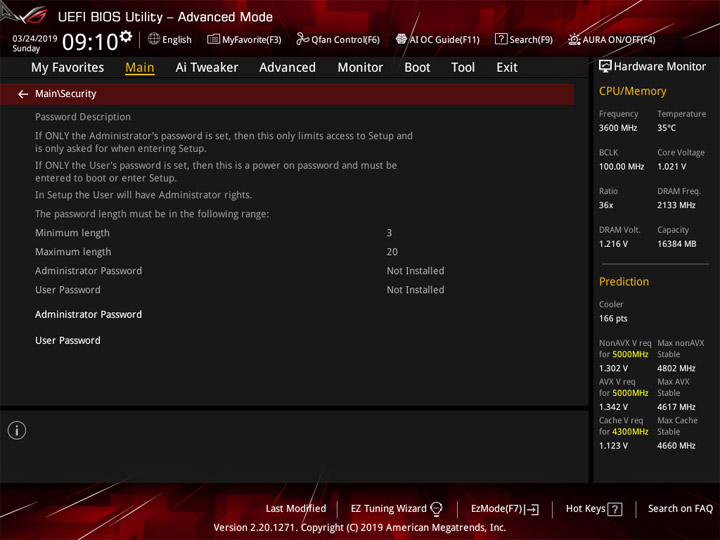Click the Max AVX 4617 MHz value
Image resolution: width=720 pixels, height=540 pixels.
click(x=676, y=407)
